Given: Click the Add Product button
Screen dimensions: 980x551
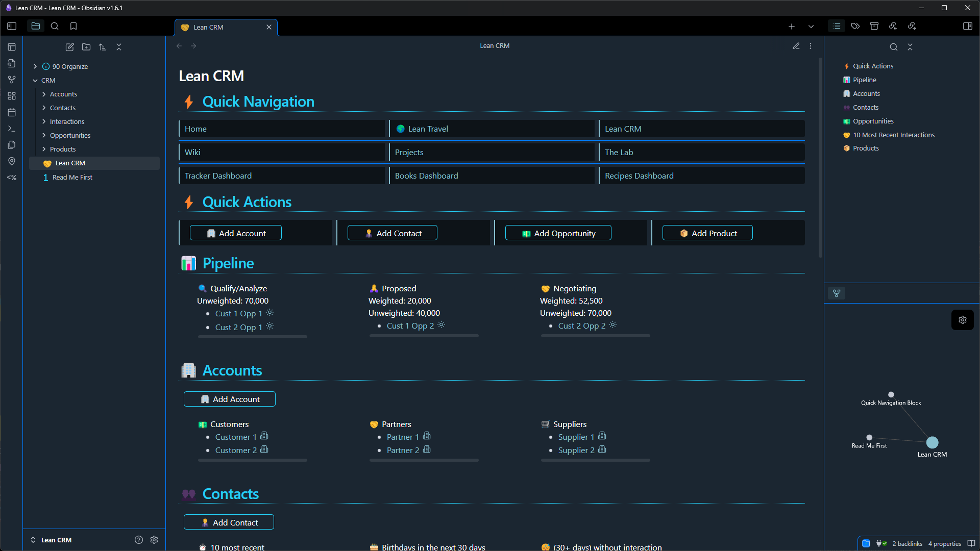Looking at the screenshot, I should [x=707, y=233].
